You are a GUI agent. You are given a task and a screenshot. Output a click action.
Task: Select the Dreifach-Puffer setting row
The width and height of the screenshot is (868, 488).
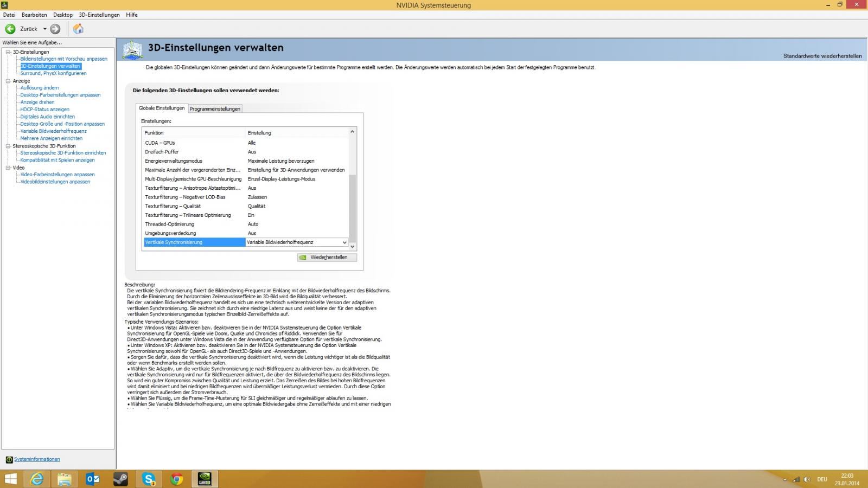pyautogui.click(x=246, y=152)
